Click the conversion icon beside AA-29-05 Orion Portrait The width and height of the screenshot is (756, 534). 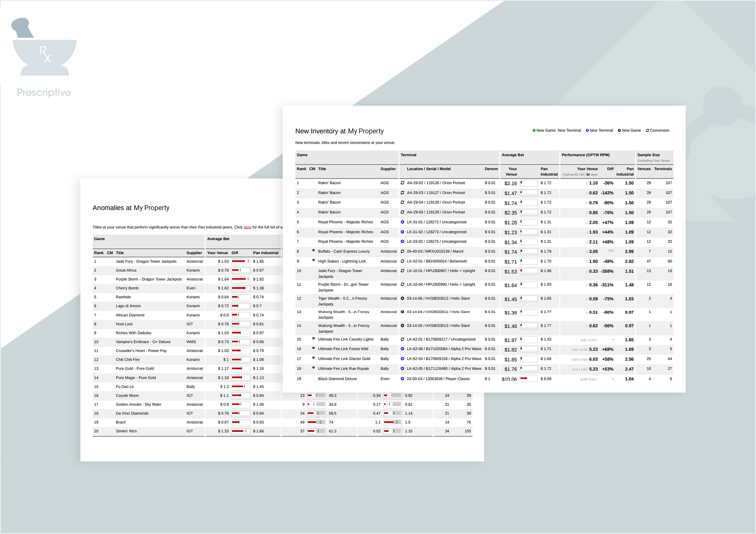pos(402,212)
